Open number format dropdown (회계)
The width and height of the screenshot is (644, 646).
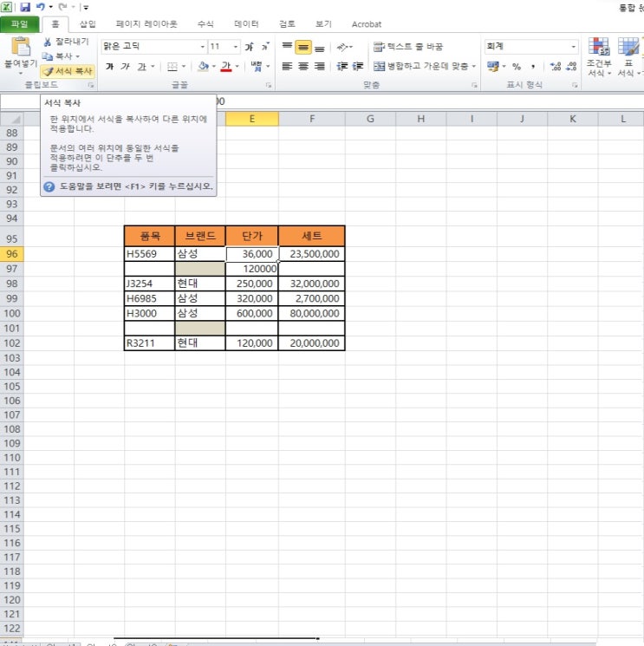coord(574,47)
